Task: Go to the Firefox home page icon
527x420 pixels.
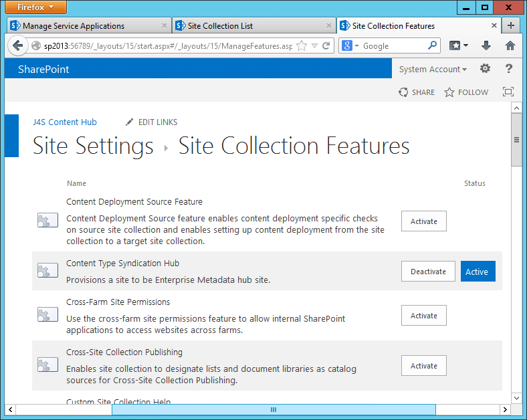Action: point(510,45)
